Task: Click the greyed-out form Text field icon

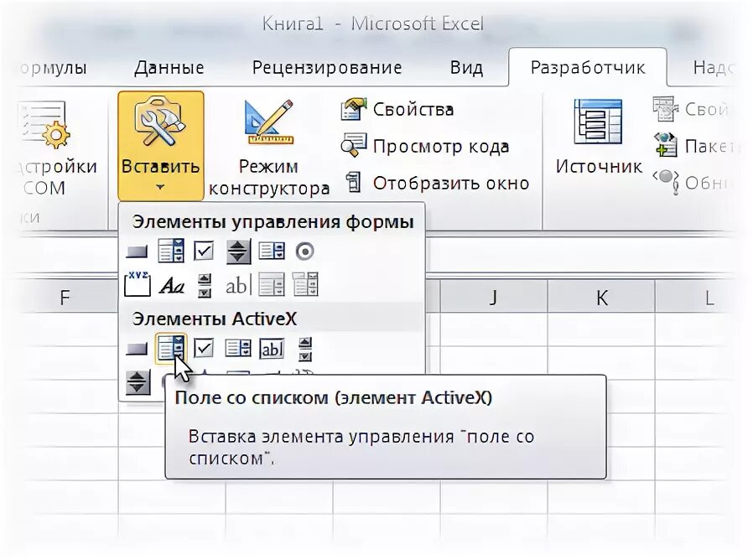Action: 238,285
